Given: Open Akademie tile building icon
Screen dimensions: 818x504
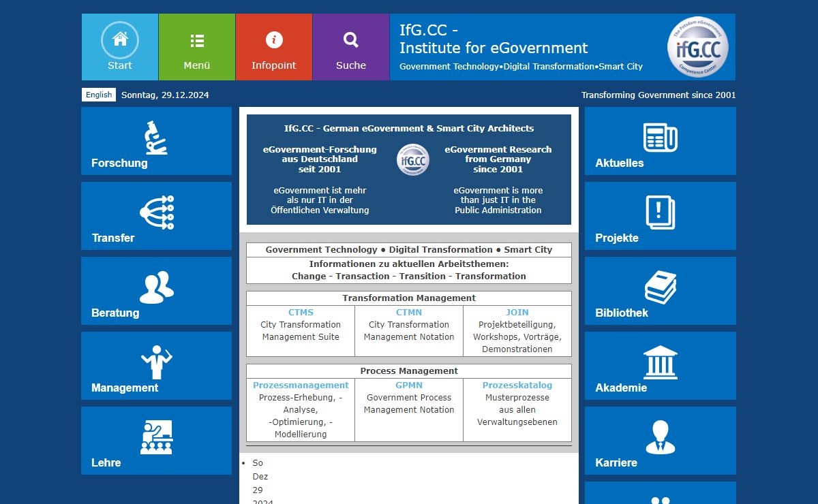Looking at the screenshot, I should coord(661,362).
